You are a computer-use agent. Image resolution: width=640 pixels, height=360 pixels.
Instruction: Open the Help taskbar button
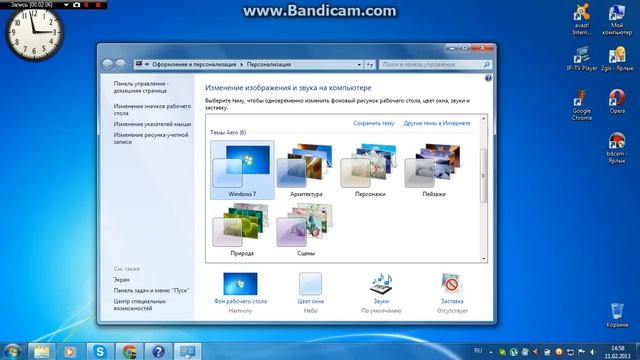click(x=158, y=351)
